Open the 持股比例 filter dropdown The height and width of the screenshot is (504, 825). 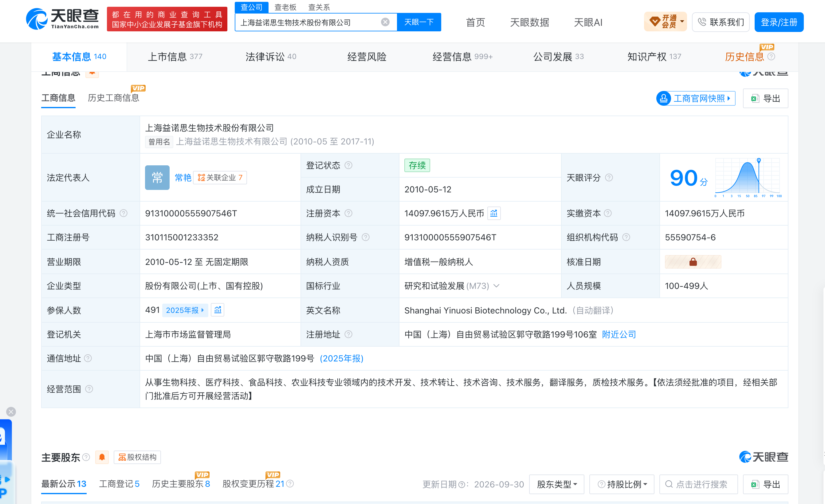click(622, 484)
